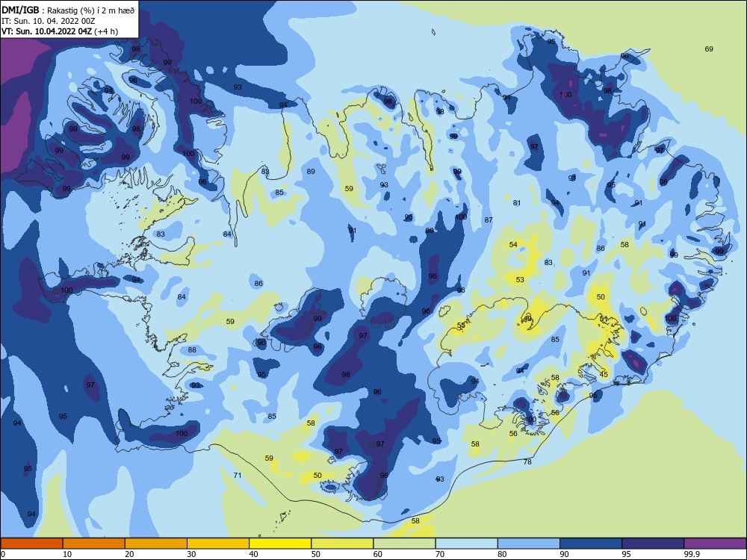Click the humidity value '51' on the map
747x560 pixels.
(604, 319)
